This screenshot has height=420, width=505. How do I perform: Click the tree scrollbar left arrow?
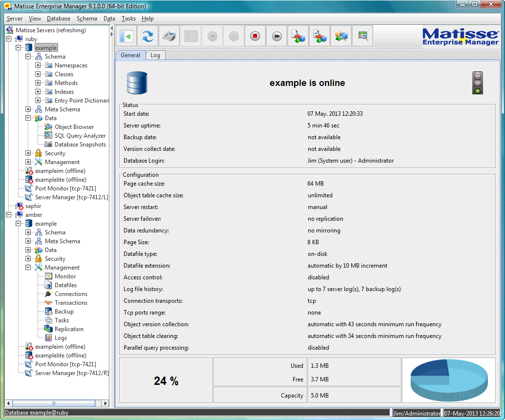coord(8,403)
